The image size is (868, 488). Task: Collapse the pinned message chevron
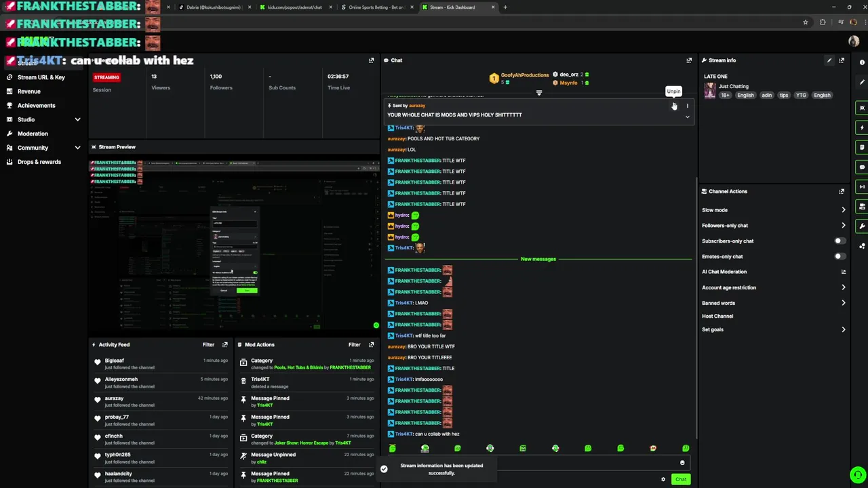coord(687,117)
